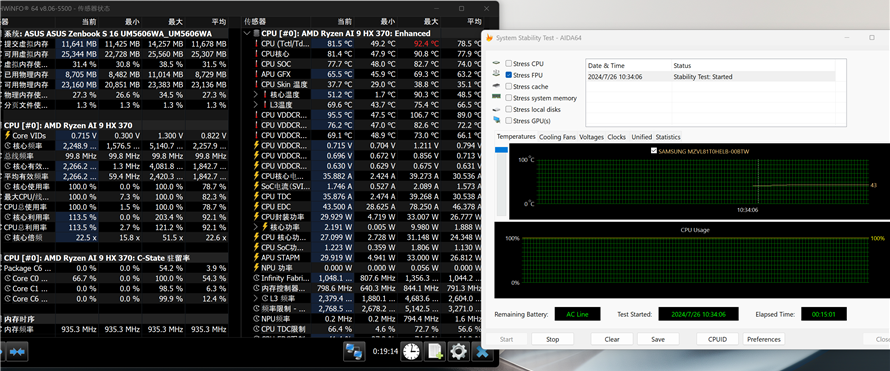Image resolution: width=890 pixels, height=371 pixels.
Task: Click the red 92.4 °C maximum value
Action: point(426,44)
